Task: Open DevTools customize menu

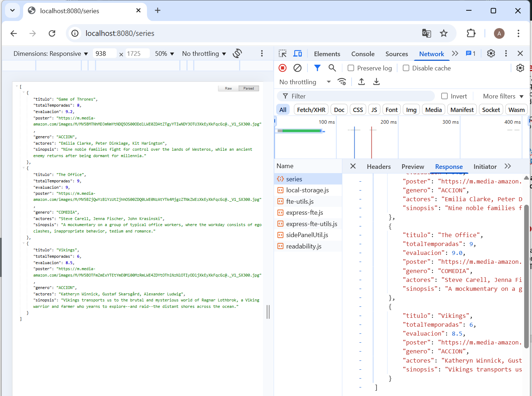Action: pos(506,54)
